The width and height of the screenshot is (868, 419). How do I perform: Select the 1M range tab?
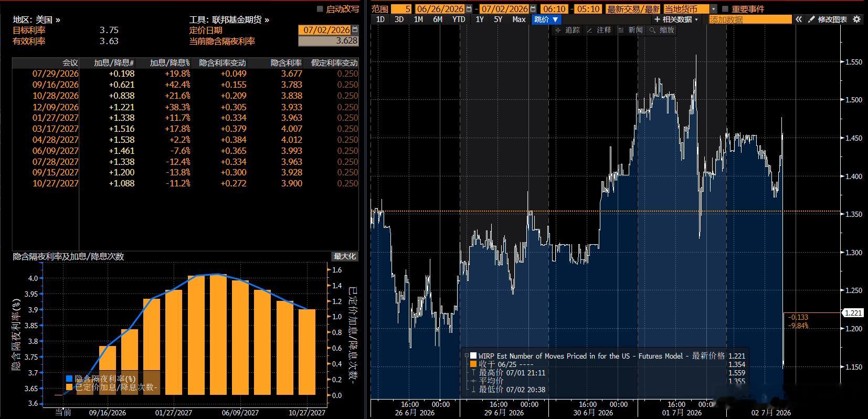click(418, 19)
